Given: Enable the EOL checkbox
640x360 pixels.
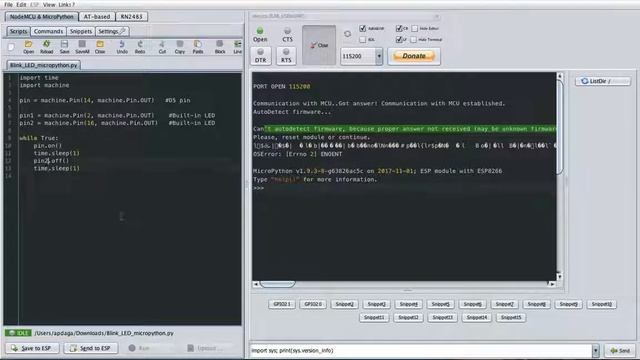Looking at the screenshot, I should 362,40.
